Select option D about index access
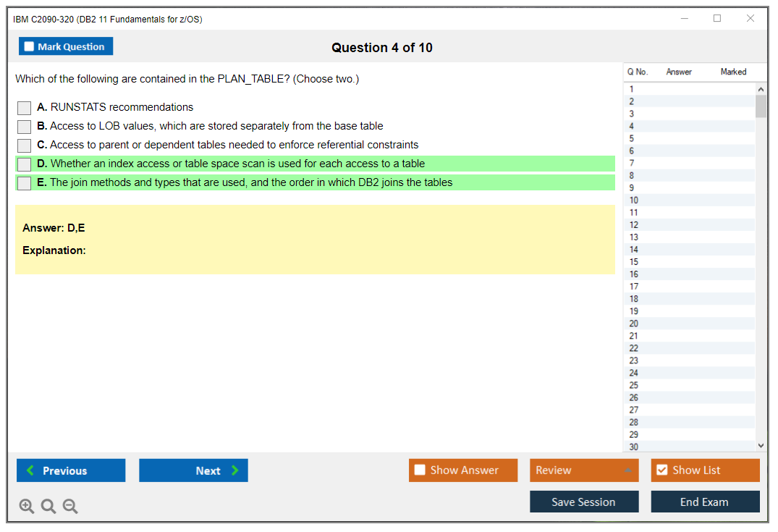This screenshot has width=778, height=532. click(x=25, y=164)
